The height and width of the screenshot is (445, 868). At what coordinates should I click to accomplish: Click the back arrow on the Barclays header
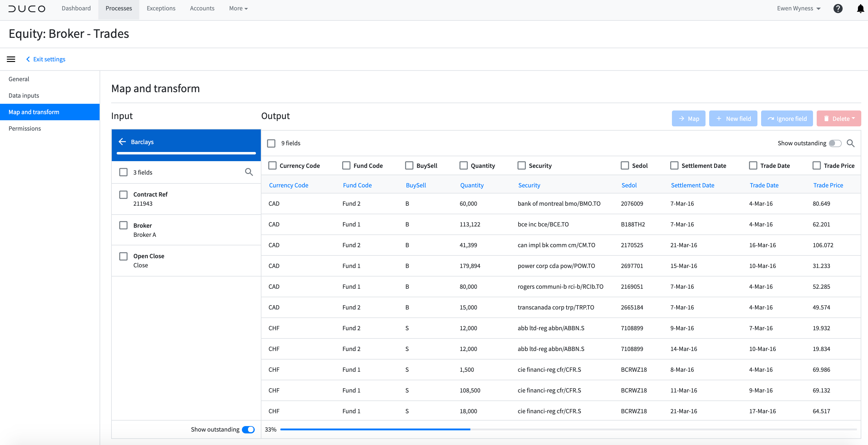coord(123,142)
